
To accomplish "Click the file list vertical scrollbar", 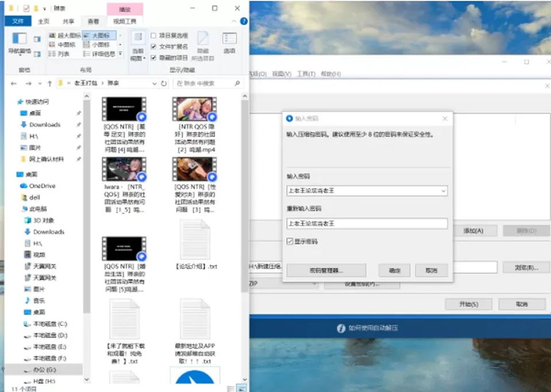I will pyautogui.click(x=245, y=197).
